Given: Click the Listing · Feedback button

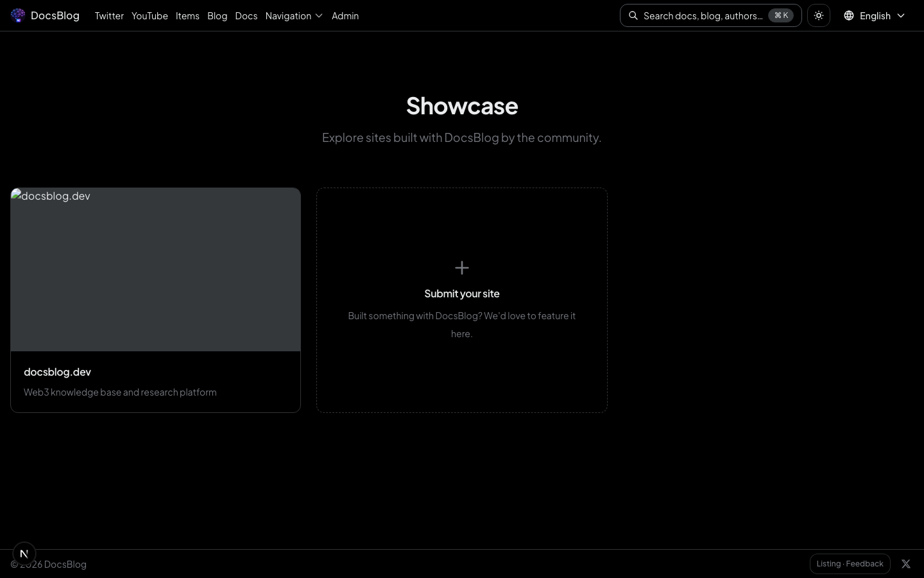Looking at the screenshot, I should pyautogui.click(x=850, y=564).
